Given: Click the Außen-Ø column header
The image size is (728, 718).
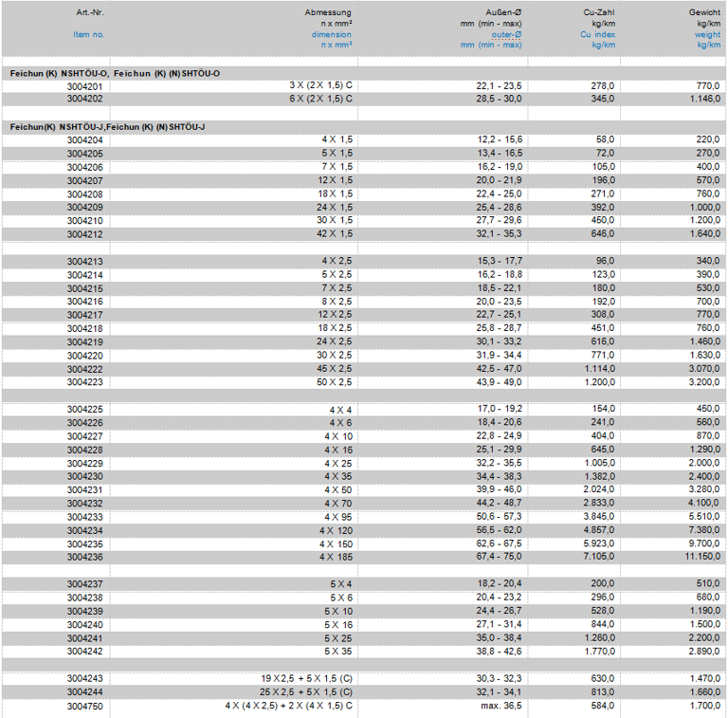Looking at the screenshot, I should pyautogui.click(x=503, y=12).
